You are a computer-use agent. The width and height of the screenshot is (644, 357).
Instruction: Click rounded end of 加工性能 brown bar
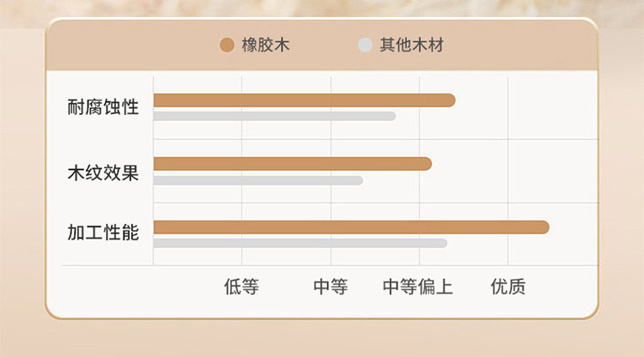point(544,227)
